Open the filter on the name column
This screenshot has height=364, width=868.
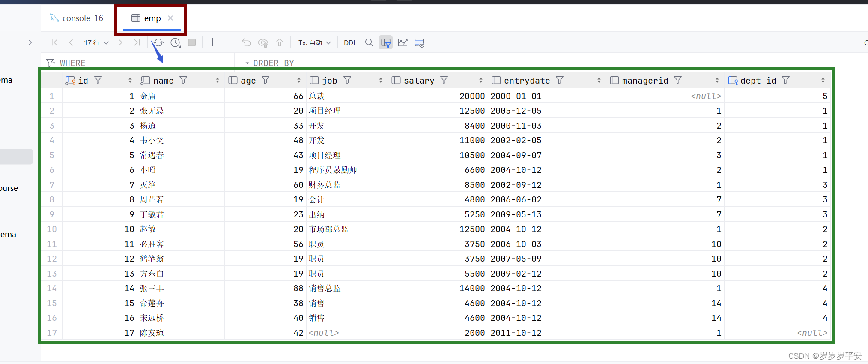(183, 80)
